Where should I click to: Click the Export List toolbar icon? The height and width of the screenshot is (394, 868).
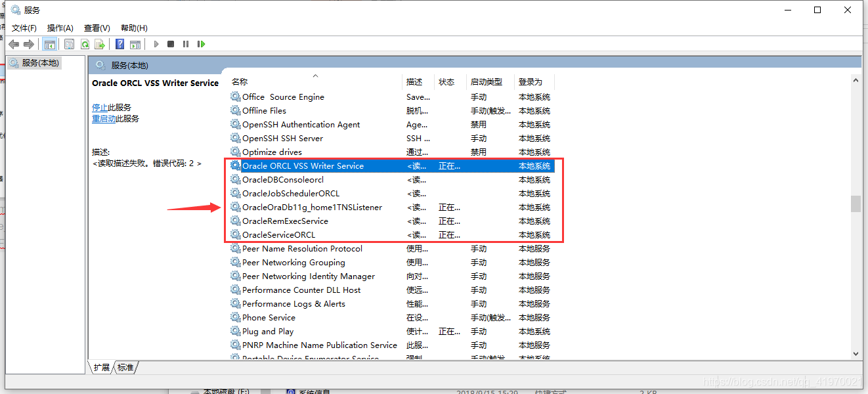[x=100, y=44]
